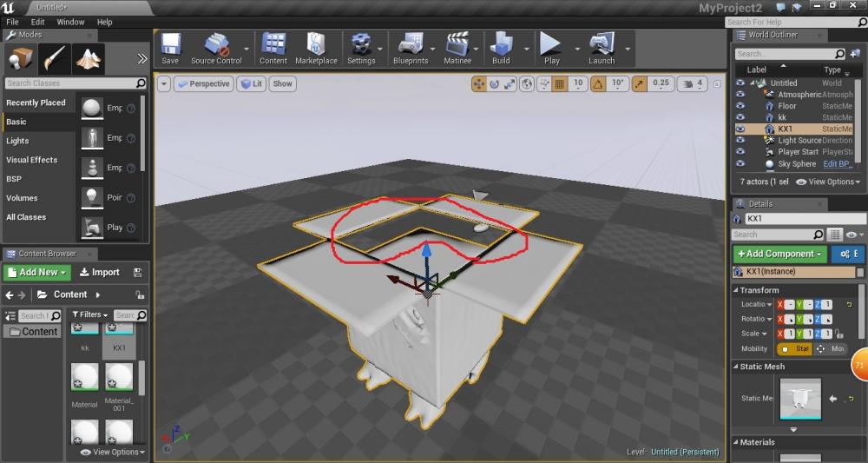Open Matinee toolbar icon
Viewport: 868px width, 463px height.
click(457, 49)
